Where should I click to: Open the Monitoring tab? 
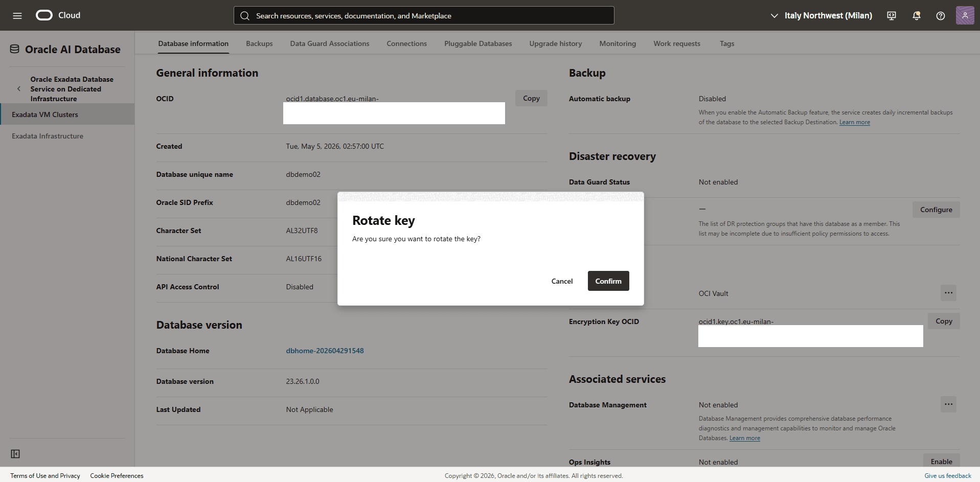coord(618,43)
